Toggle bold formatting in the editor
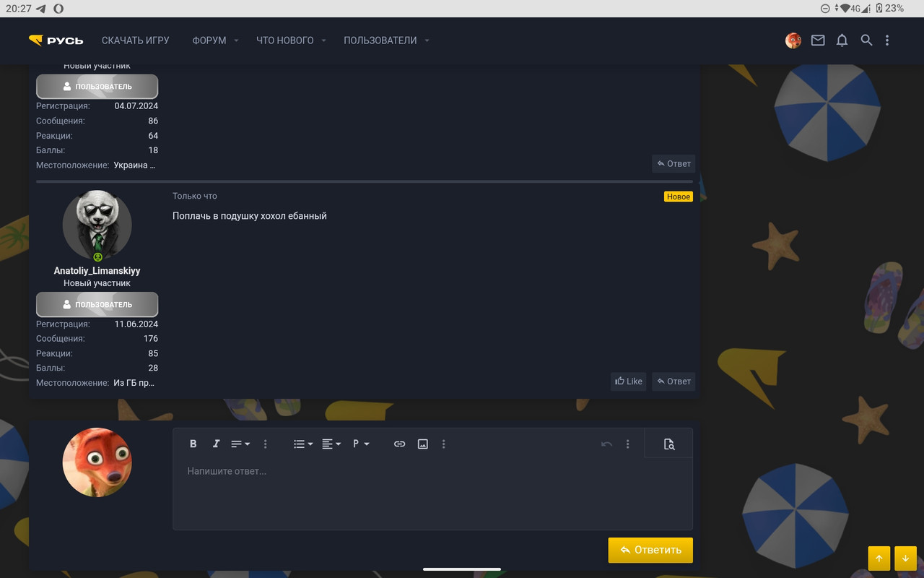 193,444
